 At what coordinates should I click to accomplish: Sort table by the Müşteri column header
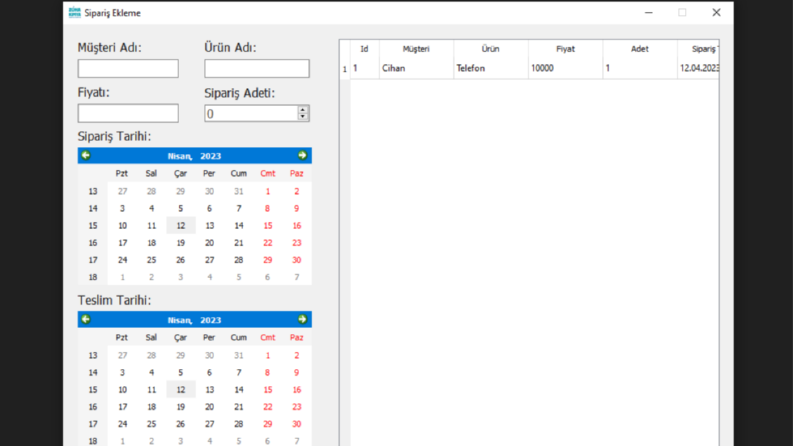click(x=416, y=49)
